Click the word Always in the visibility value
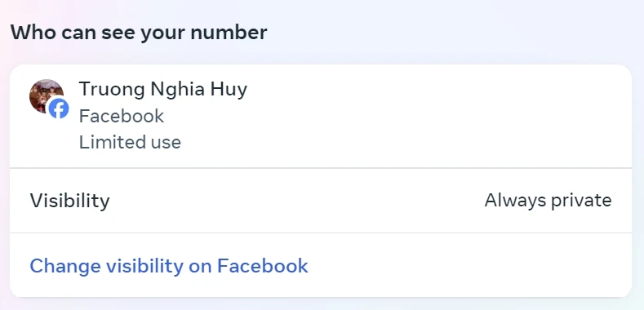The image size is (644, 310). tap(516, 201)
